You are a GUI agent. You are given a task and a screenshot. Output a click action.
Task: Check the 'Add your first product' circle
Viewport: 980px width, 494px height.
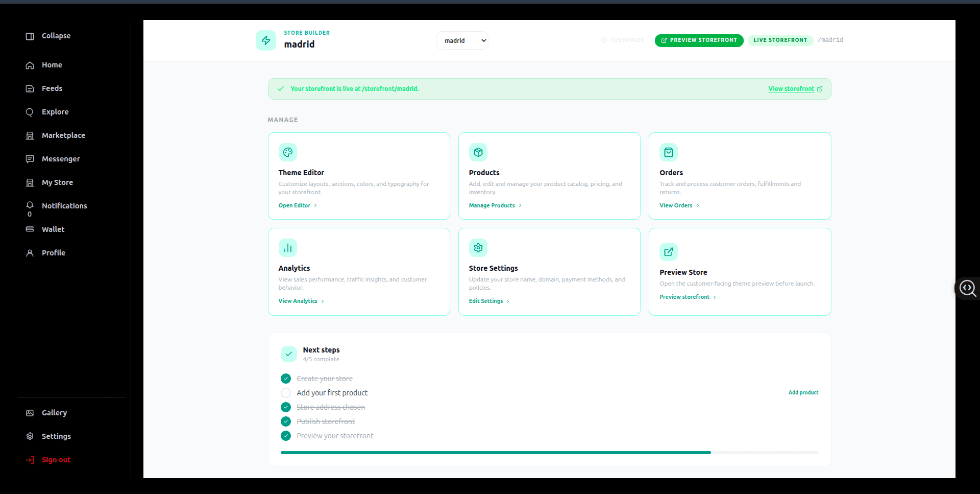point(286,393)
